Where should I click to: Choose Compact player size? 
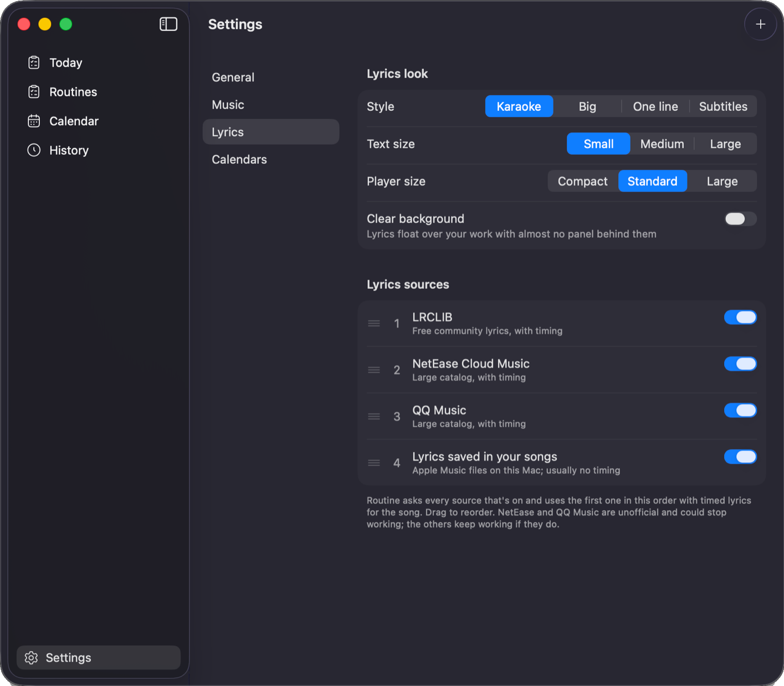582,181
